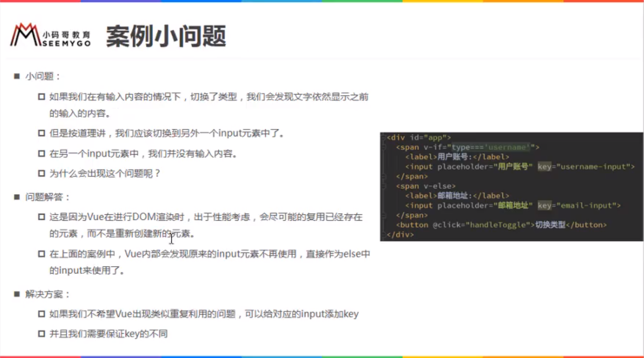Click bullet starting 在上面的案例中，Vue内部会发现
This screenshot has height=358, width=644.
(210, 262)
